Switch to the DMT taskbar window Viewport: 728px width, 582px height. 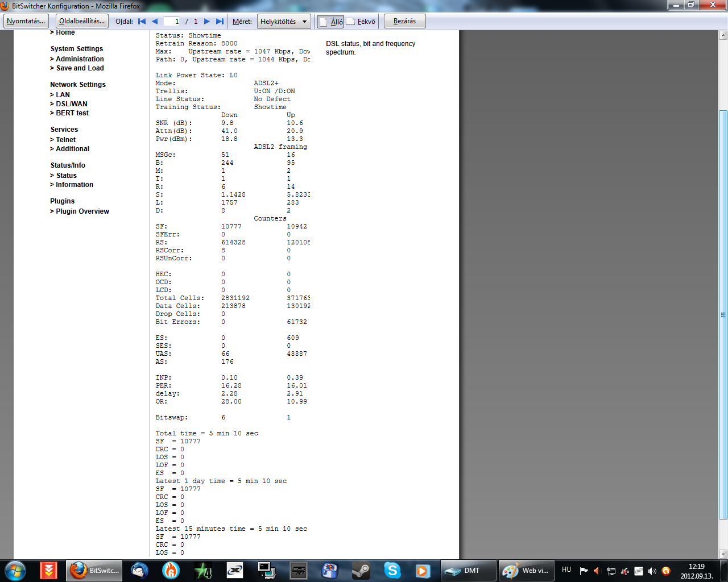pyautogui.click(x=468, y=570)
